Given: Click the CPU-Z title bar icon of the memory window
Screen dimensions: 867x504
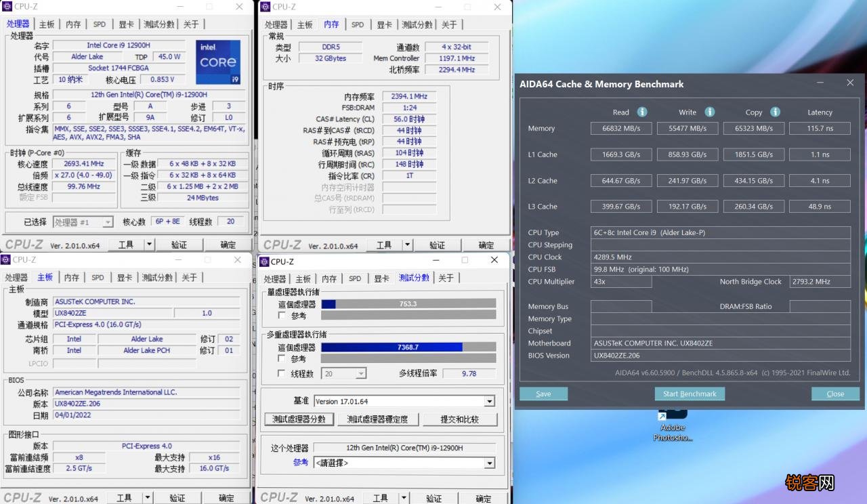Looking at the screenshot, I should [266, 7].
